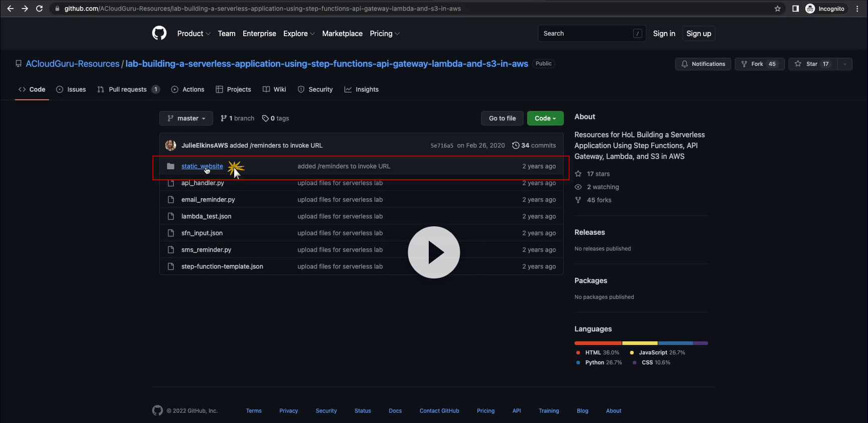Expand the green Code dropdown
This screenshot has height=423, width=868.
click(545, 118)
